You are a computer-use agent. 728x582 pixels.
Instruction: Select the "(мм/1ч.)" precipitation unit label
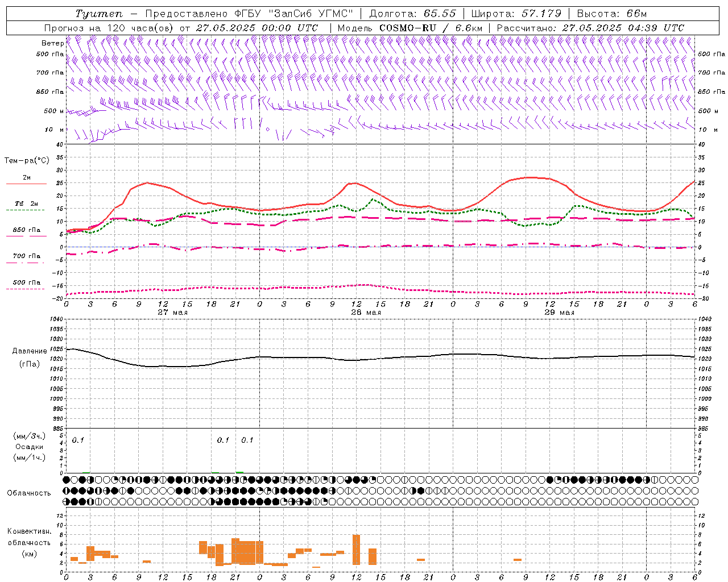click(30, 458)
